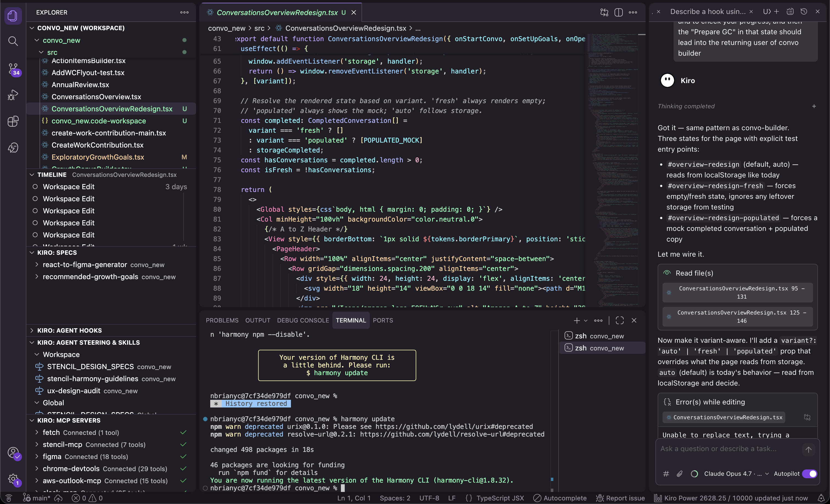Open AnnualReview.tsx in explorer
Screen dimensions: 830x504
[80, 84]
